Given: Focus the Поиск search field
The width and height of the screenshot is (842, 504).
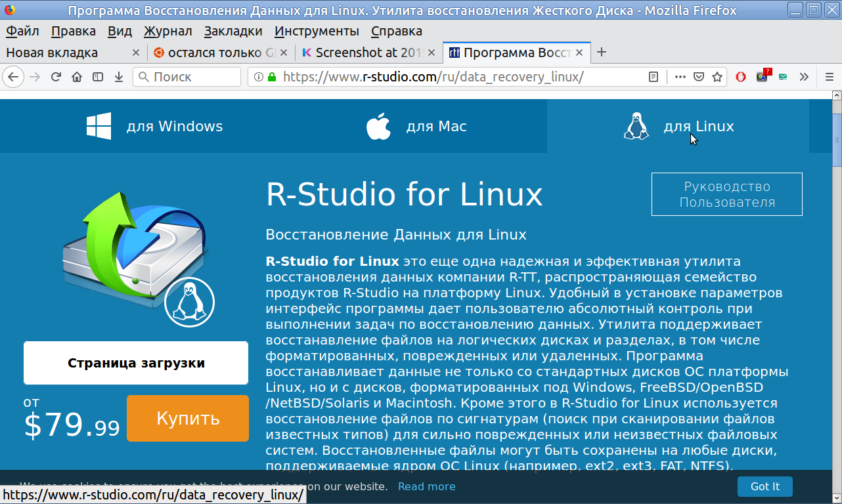Looking at the screenshot, I should [x=187, y=77].
